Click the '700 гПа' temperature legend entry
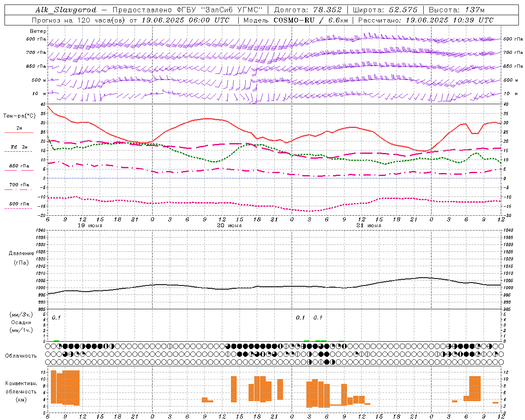 click(19, 185)
